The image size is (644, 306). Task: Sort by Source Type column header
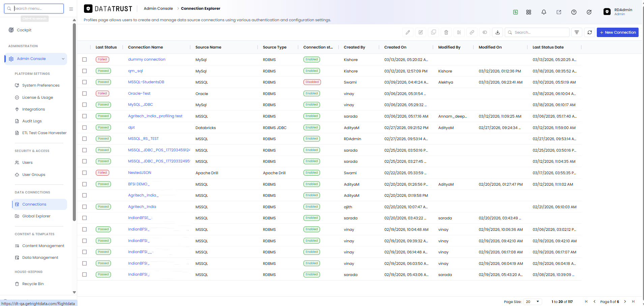[x=275, y=47]
